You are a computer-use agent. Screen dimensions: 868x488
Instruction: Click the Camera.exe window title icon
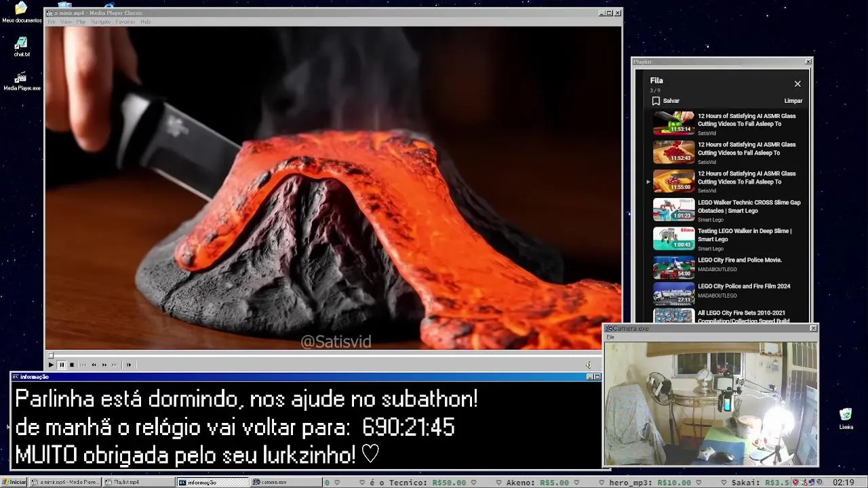pos(609,328)
